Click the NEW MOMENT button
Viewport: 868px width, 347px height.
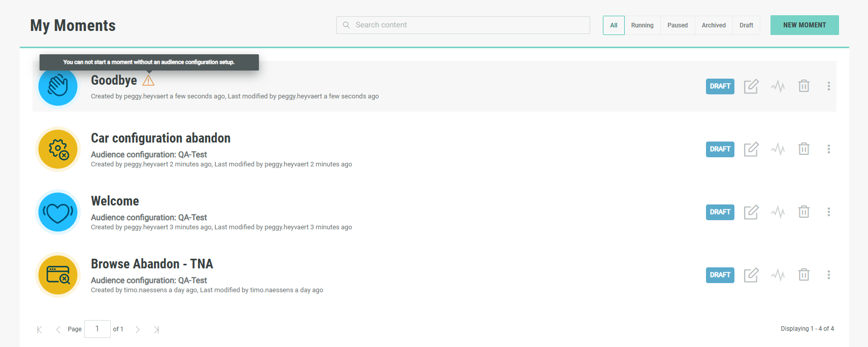pos(804,25)
